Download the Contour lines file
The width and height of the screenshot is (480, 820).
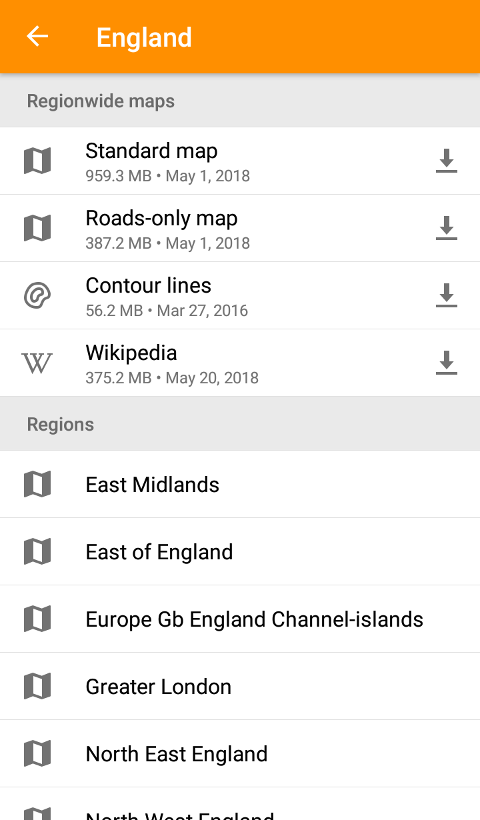[446, 295]
